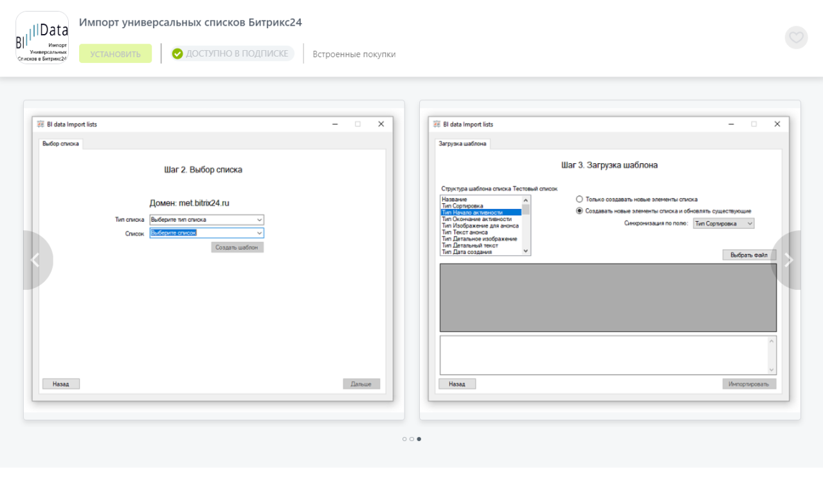
Task: Click app title Импорт универсальных списков Битрикс24
Action: coord(190,22)
